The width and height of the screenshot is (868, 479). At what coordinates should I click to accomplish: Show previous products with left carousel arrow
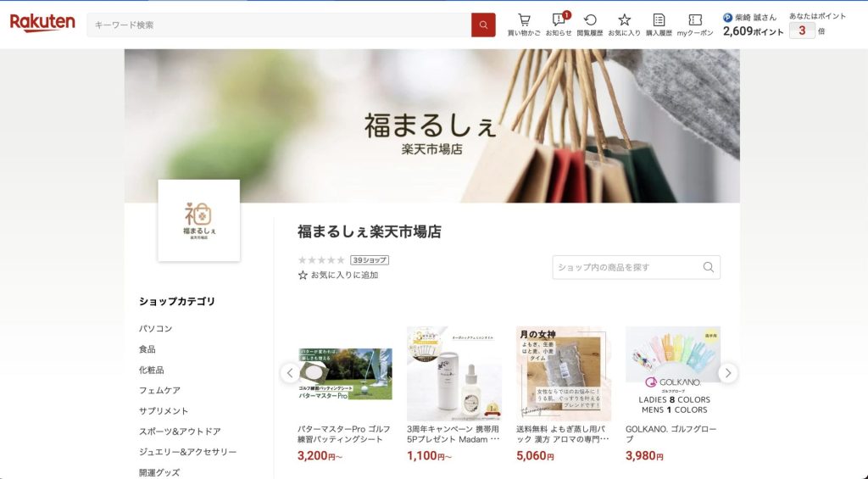tap(290, 373)
